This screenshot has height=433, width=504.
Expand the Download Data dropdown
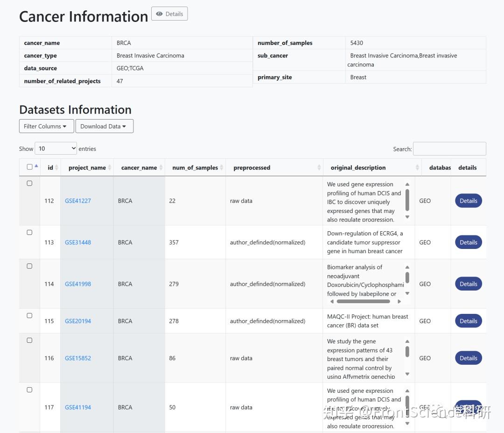tap(104, 126)
